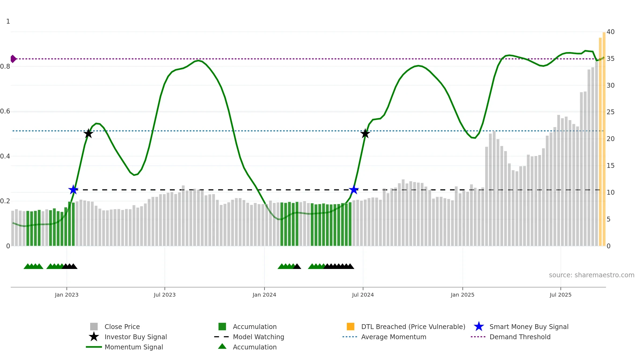
Task: Click the blue star legend icon
Action: 479,327
